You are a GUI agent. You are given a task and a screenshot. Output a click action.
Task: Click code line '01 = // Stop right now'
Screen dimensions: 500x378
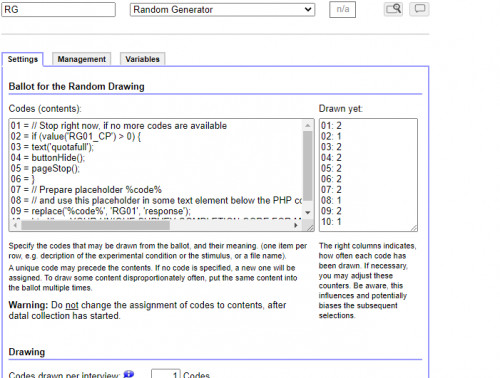(x=119, y=126)
